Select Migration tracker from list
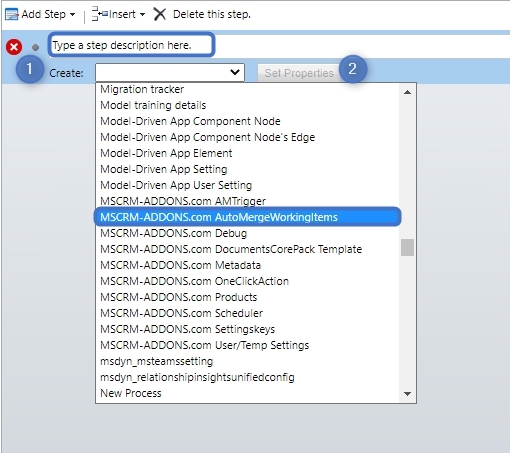This screenshot has width=510, height=453. (247, 89)
